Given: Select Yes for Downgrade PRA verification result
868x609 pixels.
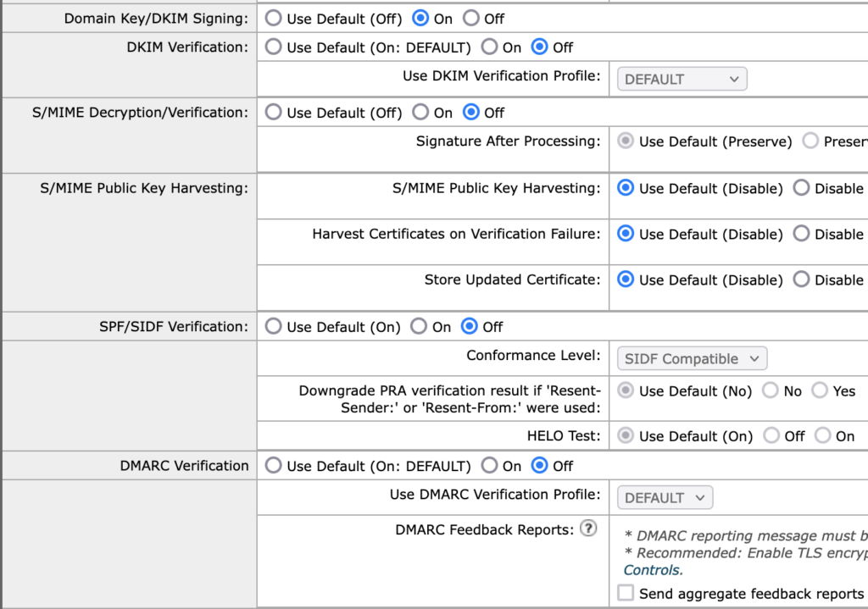Looking at the screenshot, I should click(x=820, y=390).
